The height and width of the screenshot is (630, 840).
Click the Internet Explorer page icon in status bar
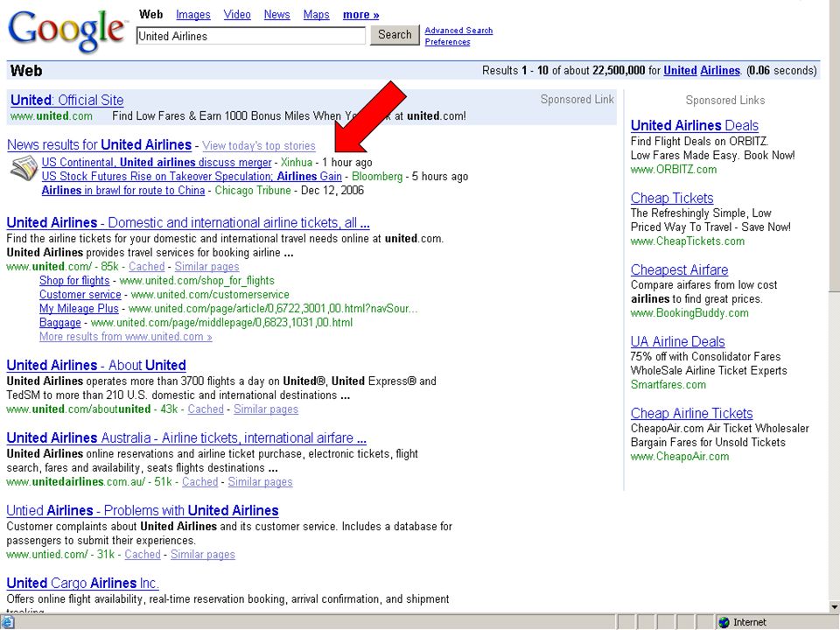point(7,622)
